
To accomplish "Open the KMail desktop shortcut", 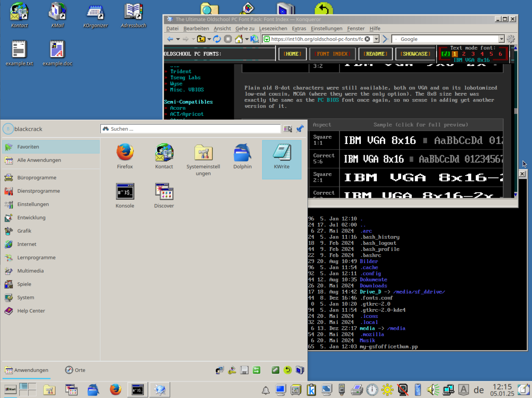I will pyautogui.click(x=57, y=15).
